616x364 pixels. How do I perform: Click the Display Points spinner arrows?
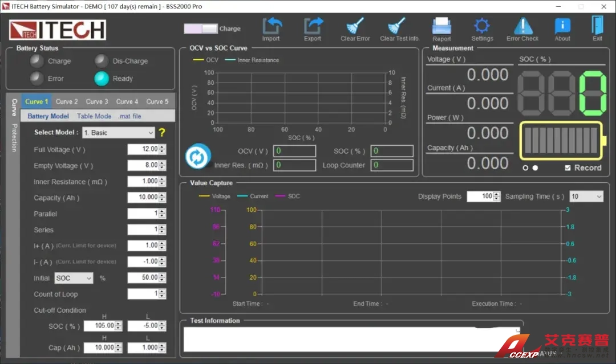click(x=497, y=196)
